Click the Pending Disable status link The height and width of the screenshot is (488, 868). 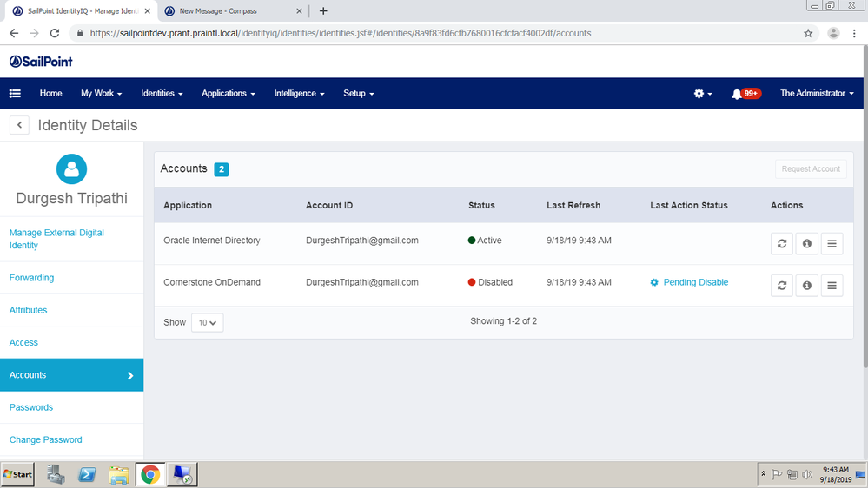click(695, 282)
